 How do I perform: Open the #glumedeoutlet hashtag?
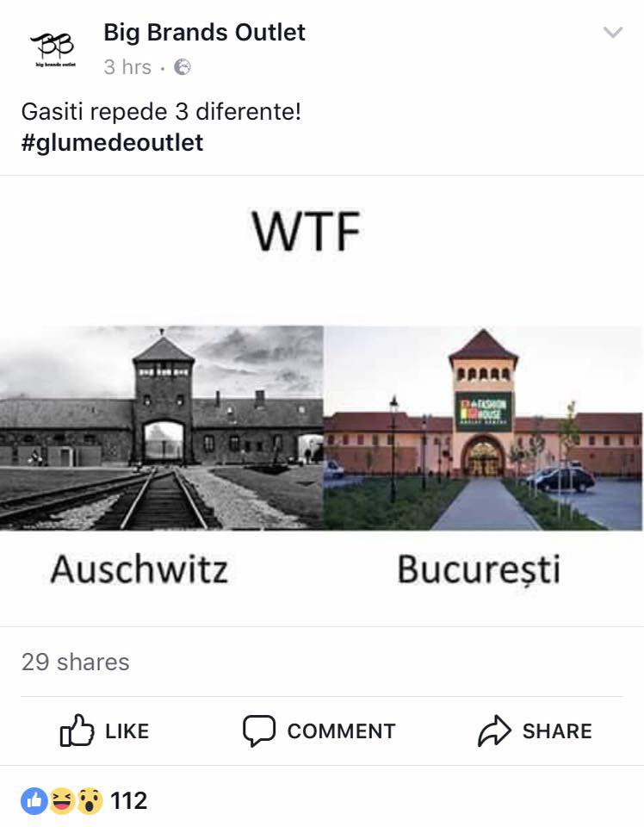[112, 142]
